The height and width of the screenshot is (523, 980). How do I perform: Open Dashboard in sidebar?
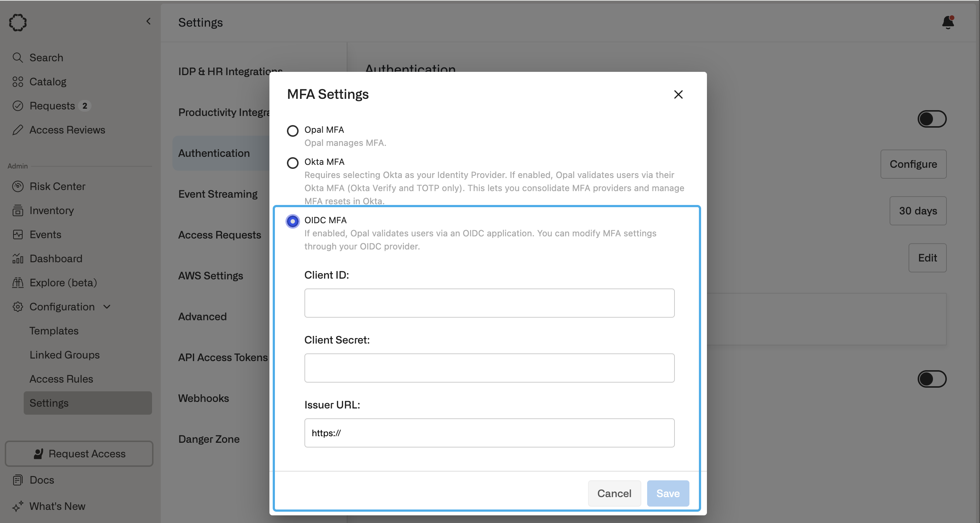click(x=55, y=259)
